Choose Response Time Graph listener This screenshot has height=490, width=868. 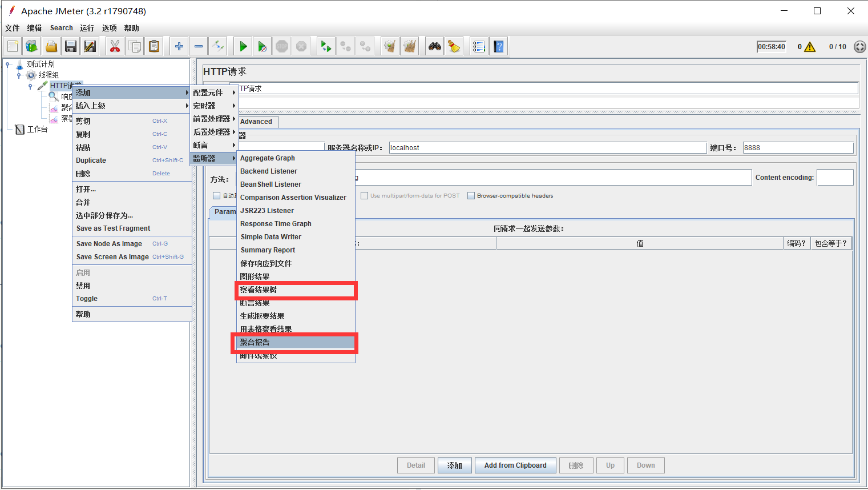296,224
